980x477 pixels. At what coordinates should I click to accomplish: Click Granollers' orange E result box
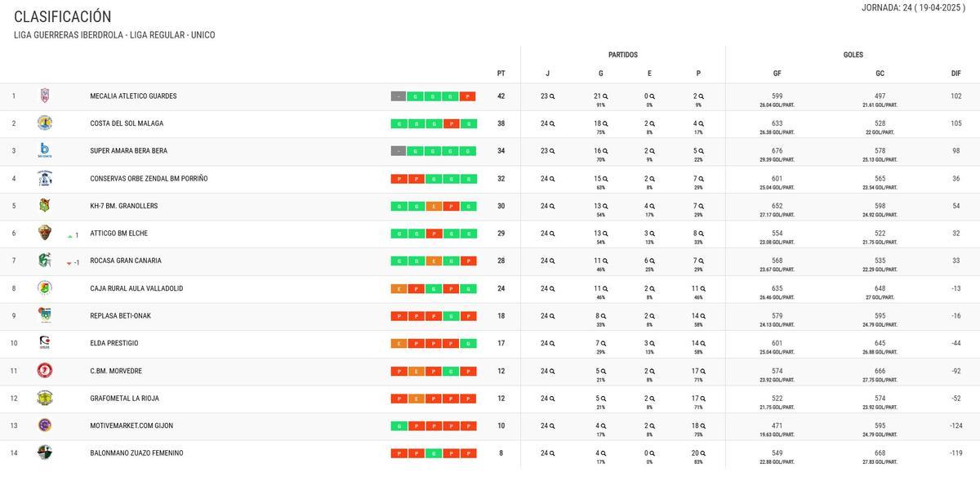(434, 207)
